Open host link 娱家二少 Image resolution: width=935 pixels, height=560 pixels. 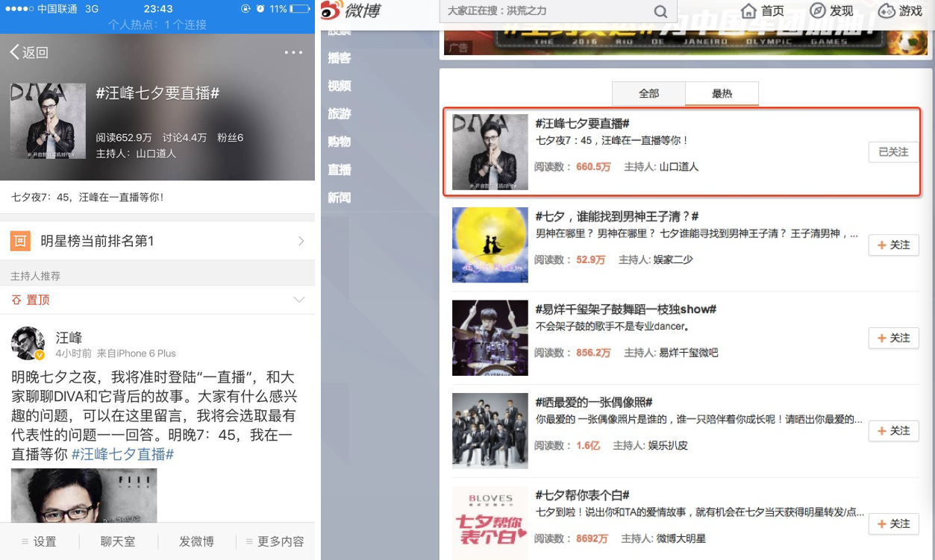point(673,259)
